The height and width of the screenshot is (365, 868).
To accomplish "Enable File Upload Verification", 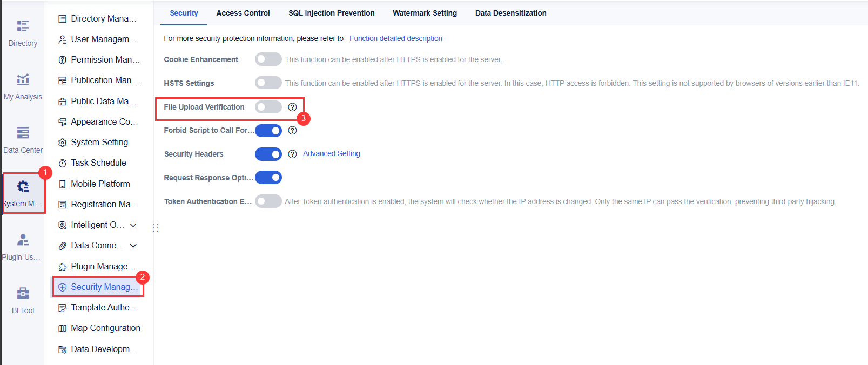I will 268,107.
